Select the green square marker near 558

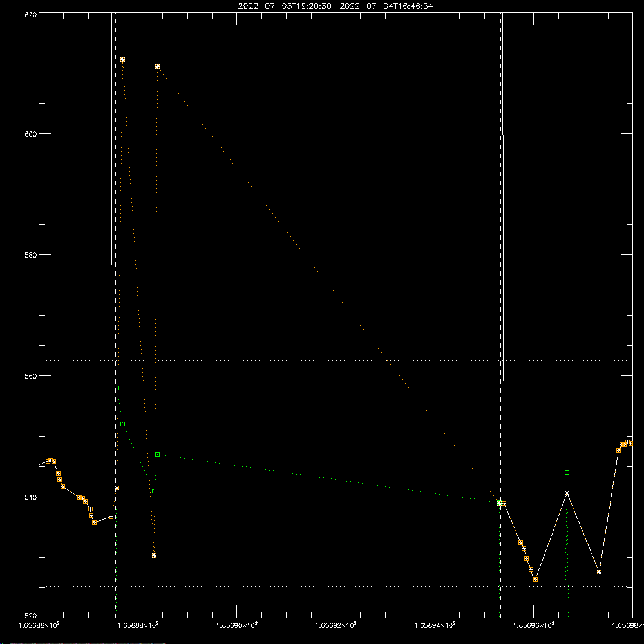tap(117, 388)
